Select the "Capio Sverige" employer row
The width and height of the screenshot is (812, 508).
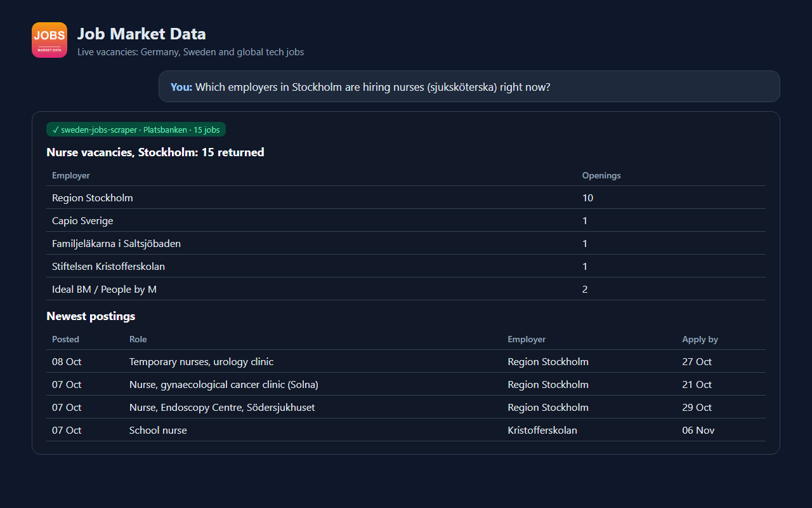coord(406,220)
